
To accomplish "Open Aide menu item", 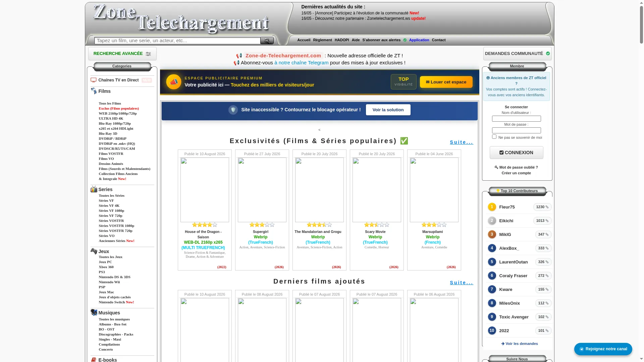I will click(356, 40).
